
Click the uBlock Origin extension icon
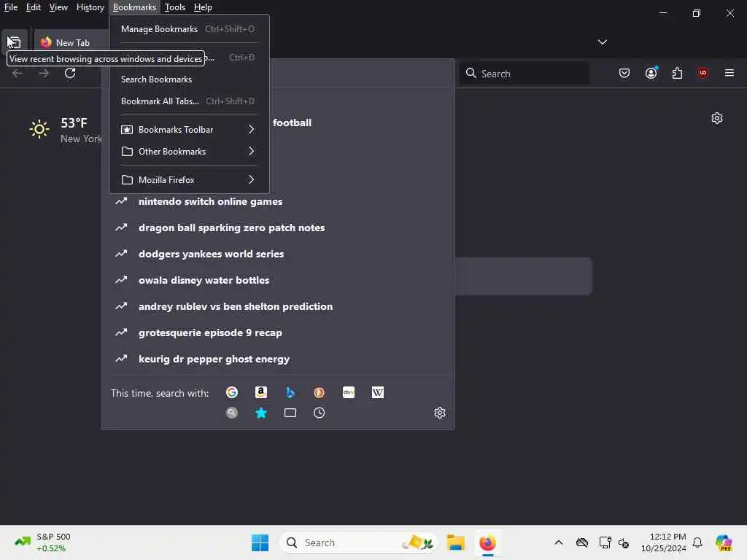point(703,73)
